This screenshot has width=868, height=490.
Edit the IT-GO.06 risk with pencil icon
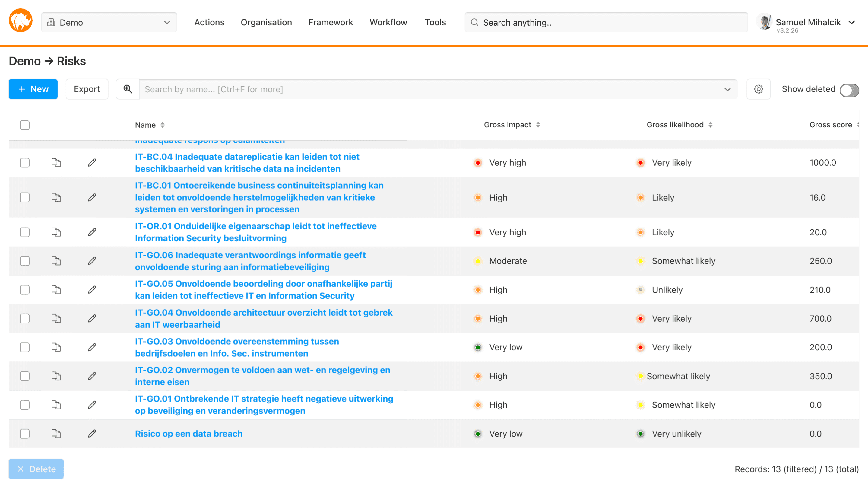pos(92,261)
